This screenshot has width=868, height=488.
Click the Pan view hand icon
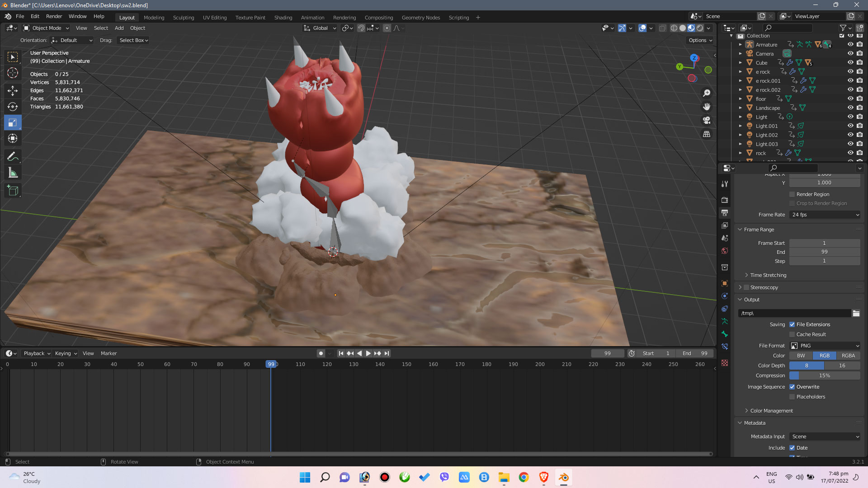coord(707,107)
